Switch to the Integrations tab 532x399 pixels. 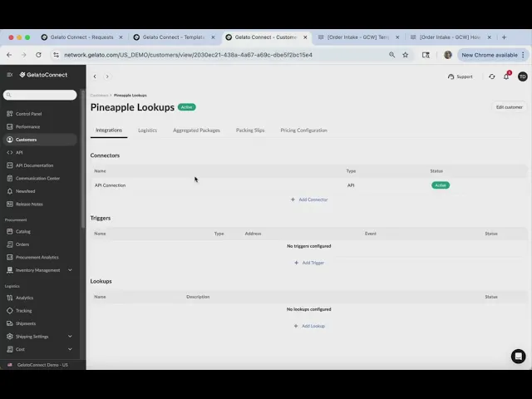pyautogui.click(x=109, y=131)
